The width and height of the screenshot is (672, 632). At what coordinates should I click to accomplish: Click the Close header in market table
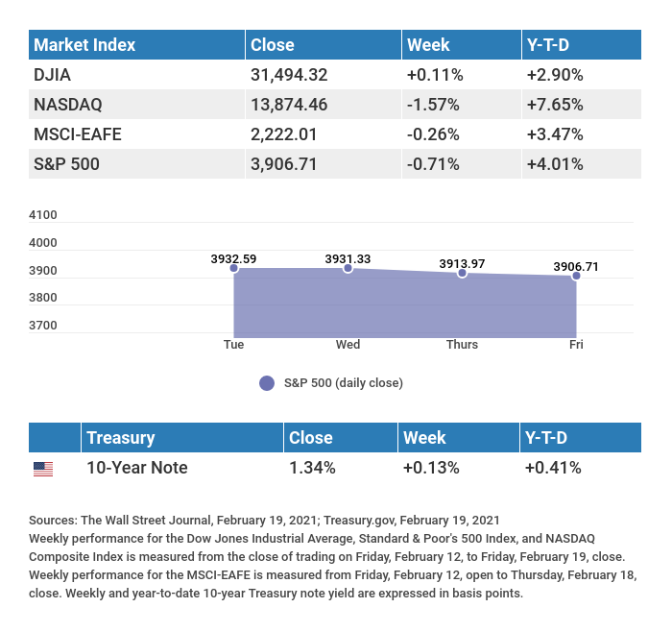273,45
